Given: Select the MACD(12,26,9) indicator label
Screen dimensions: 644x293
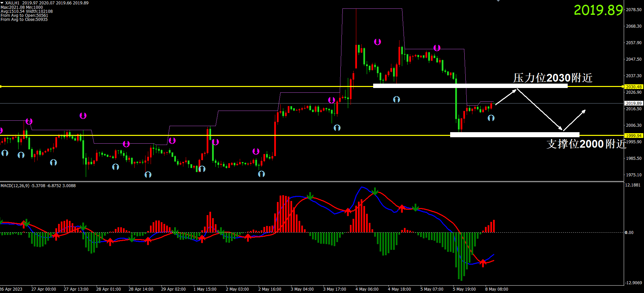Looking at the screenshot, I should click(15, 186).
